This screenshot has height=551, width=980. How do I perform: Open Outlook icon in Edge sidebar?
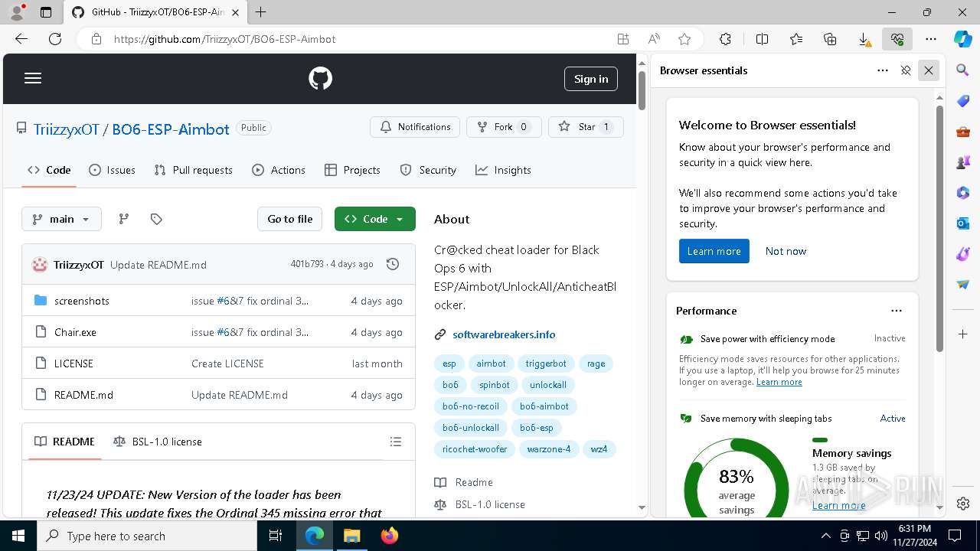963,223
